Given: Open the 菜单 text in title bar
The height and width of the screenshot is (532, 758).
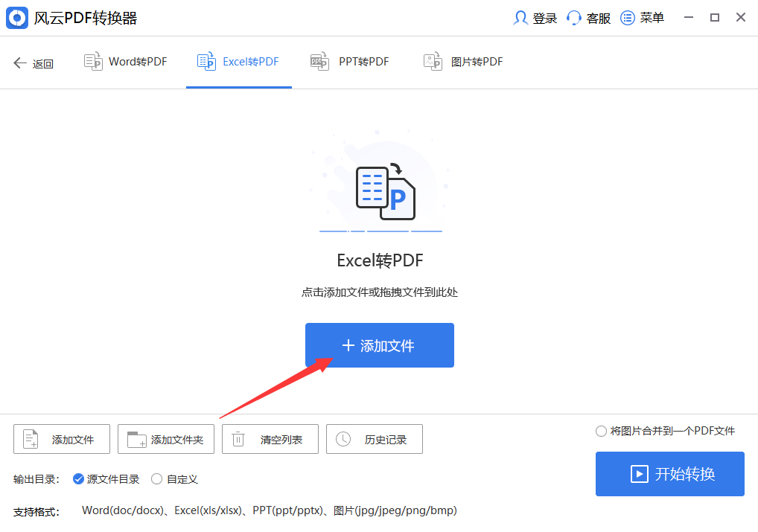Looking at the screenshot, I should pos(652,18).
